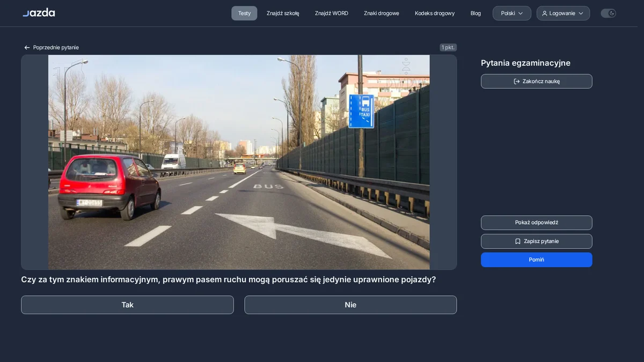The height and width of the screenshot is (362, 644).
Task: Click the bookmark icon in Zapisz pytanie
Action: click(x=518, y=241)
